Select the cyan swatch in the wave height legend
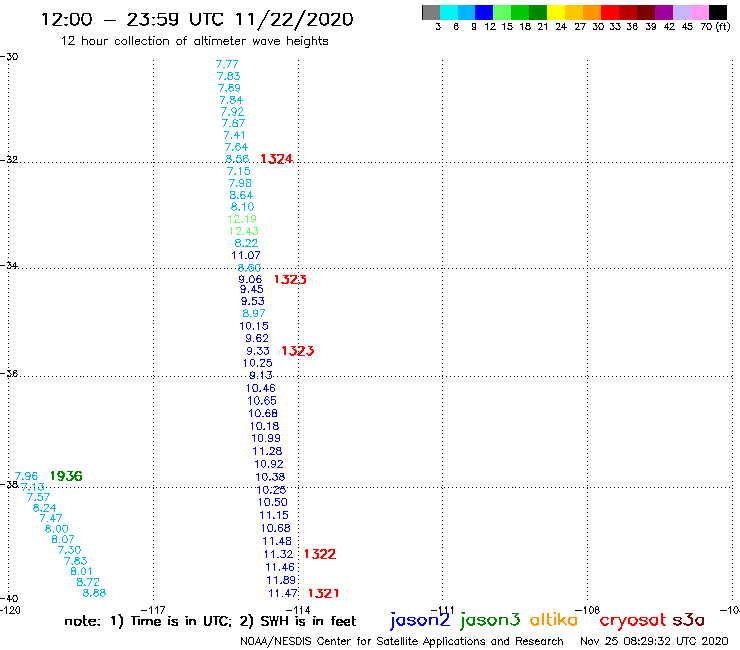The width and height of the screenshot is (740, 650). pyautogui.click(x=449, y=12)
